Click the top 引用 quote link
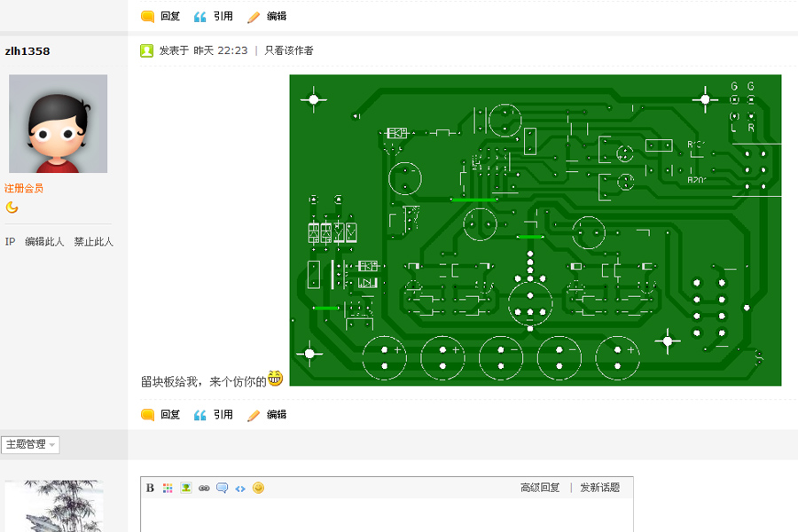This screenshot has width=798, height=532. pos(223,16)
